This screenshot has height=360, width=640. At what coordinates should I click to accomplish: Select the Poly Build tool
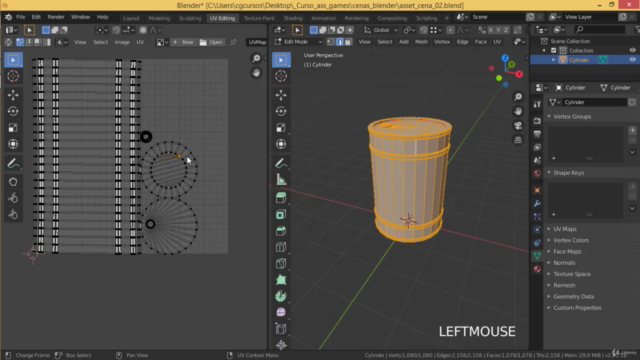(281, 280)
